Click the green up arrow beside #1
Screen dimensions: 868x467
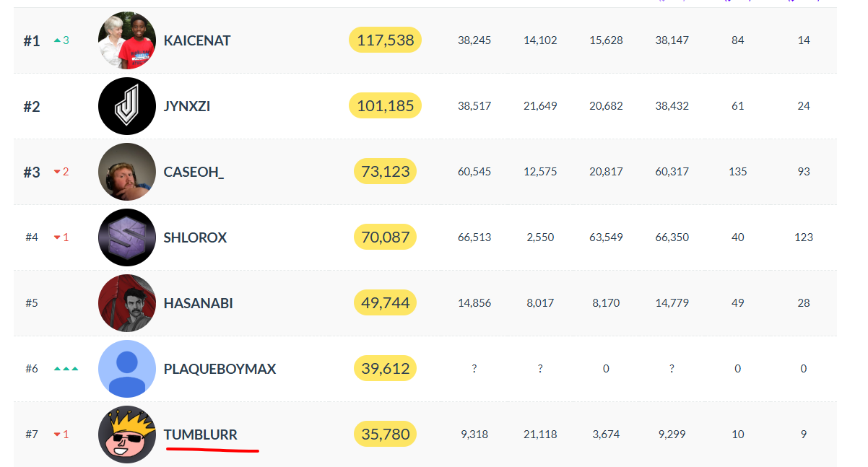58,40
